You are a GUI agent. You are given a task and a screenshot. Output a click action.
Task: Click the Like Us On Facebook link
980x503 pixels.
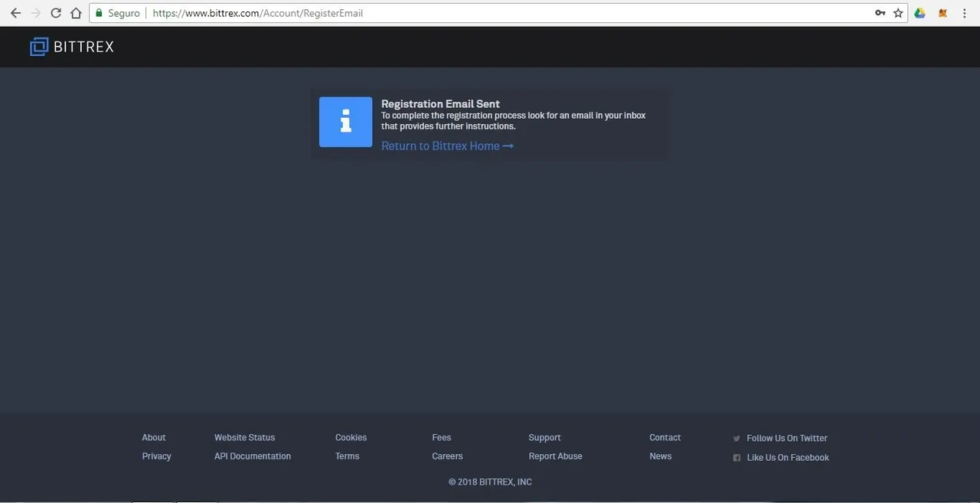point(788,458)
